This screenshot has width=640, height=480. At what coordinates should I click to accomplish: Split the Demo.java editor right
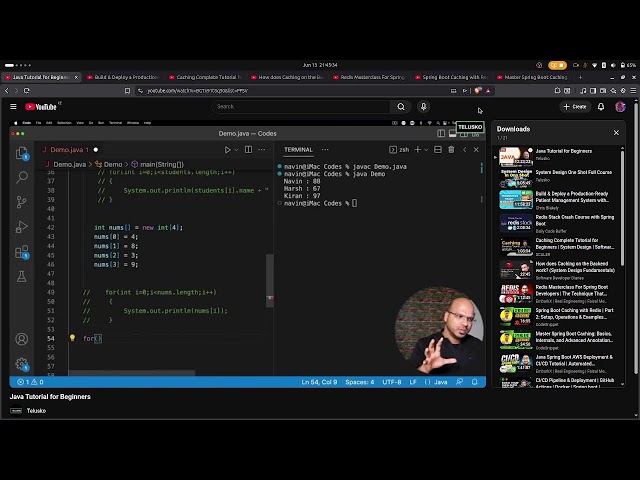point(248,150)
